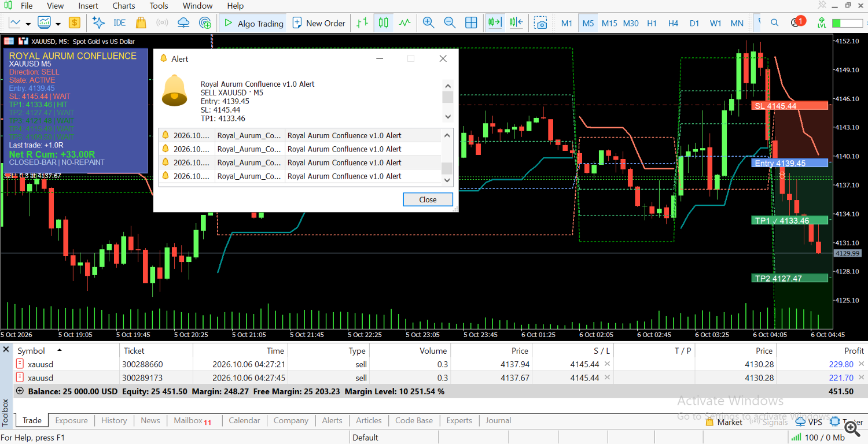Click the New Order button
This screenshot has height=444, width=868.
coord(319,23)
